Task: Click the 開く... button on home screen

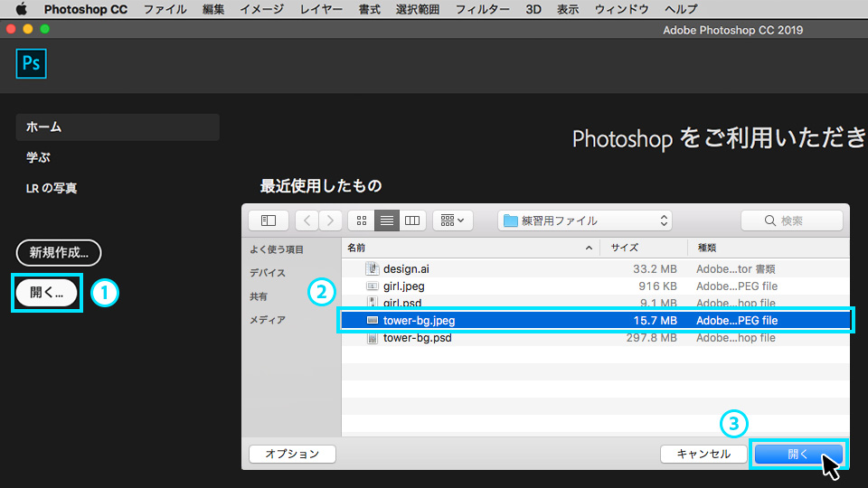Action: (x=46, y=292)
